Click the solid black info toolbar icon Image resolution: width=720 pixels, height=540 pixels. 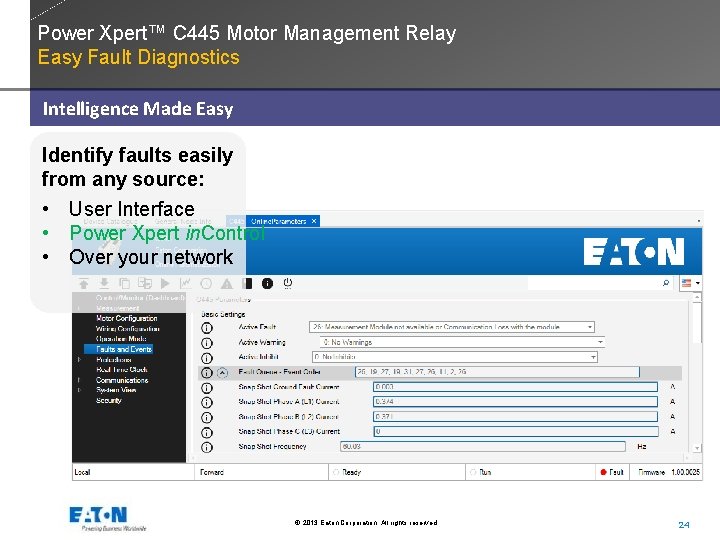click(267, 283)
